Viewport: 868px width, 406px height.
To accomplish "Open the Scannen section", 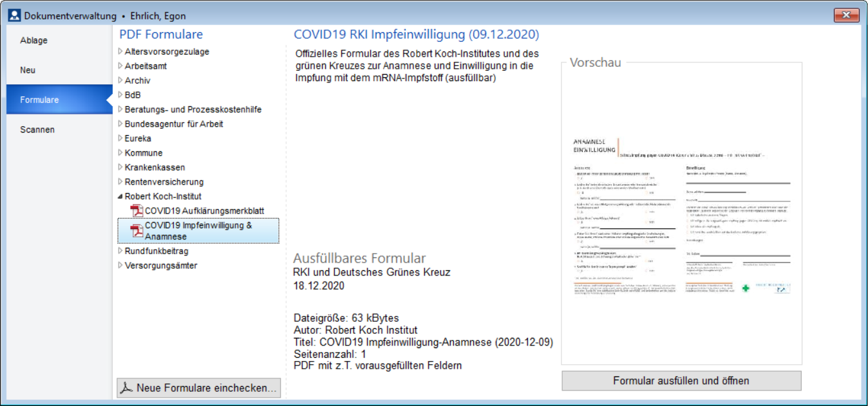I will tap(59, 129).
